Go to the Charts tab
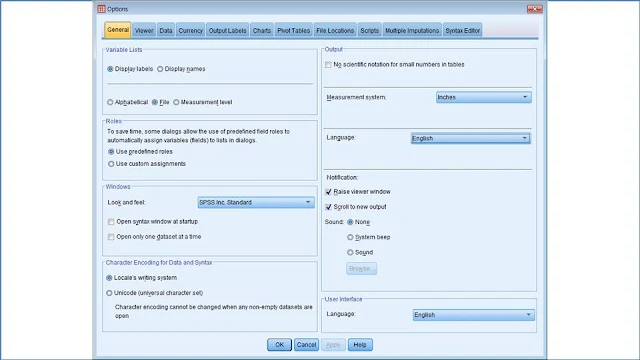The width and height of the screenshot is (640, 360). 262,31
